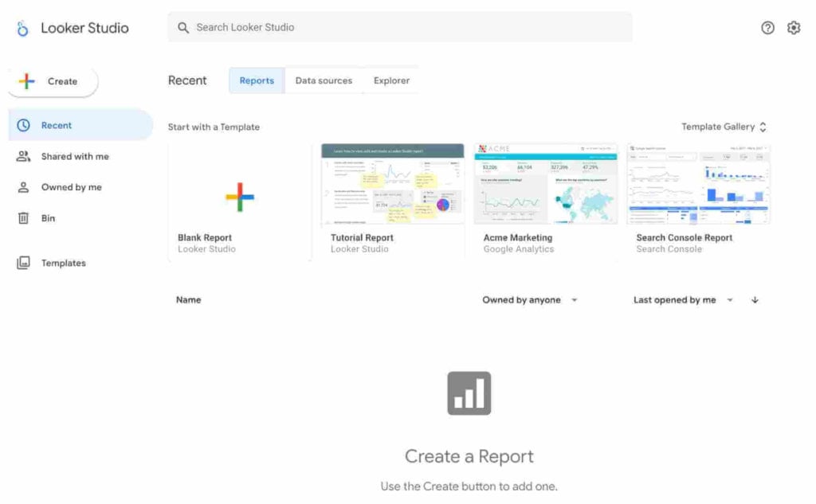Open the Tutorial Report template thumbnail
Screen dimensions: 816x504
391,187
